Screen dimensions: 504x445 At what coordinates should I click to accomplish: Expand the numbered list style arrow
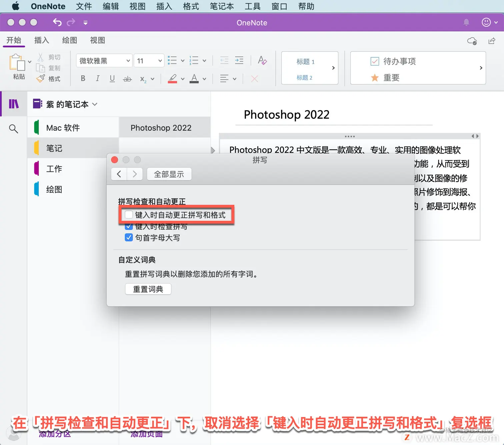[204, 61]
